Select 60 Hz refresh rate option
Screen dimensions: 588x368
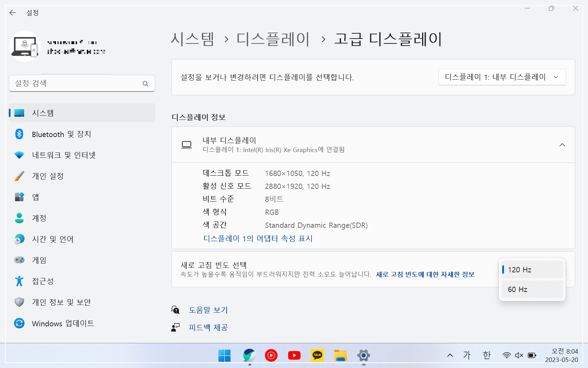532,289
